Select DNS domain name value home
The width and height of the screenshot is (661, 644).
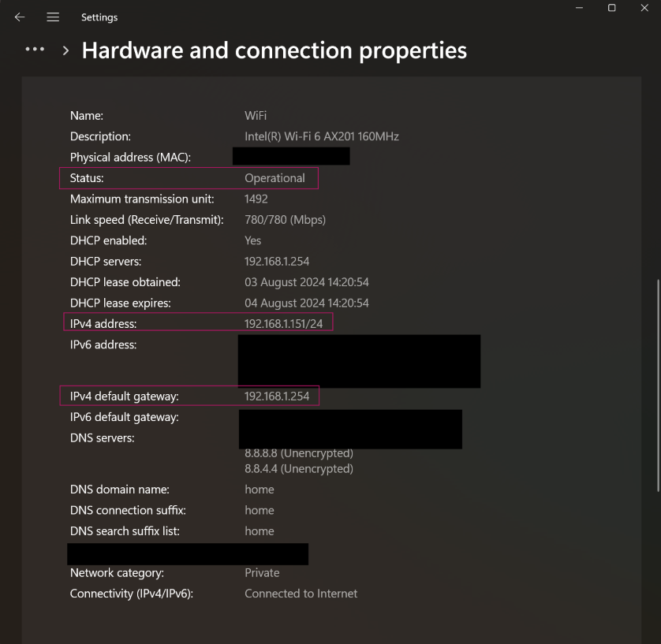tap(260, 490)
